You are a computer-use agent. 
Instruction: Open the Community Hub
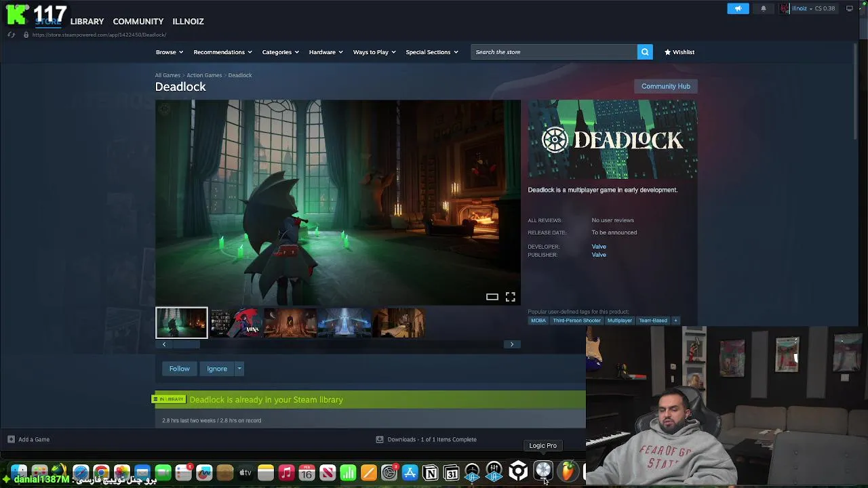[666, 86]
